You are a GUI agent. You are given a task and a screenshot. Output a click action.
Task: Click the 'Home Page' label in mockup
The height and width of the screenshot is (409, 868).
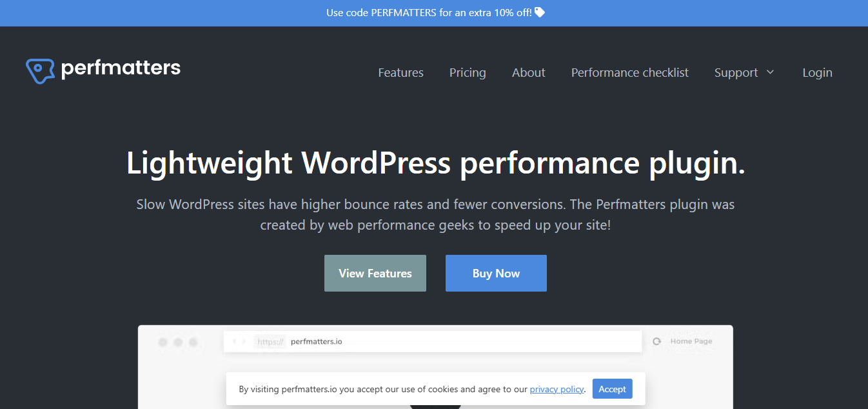691,341
